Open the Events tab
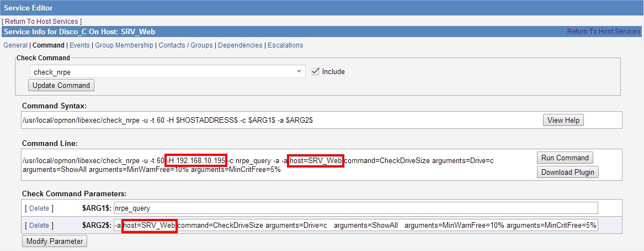Viewport: 644px width, 251px height. [79, 45]
